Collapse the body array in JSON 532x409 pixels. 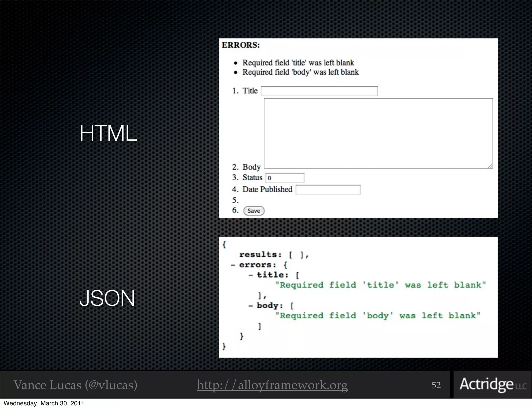point(251,306)
